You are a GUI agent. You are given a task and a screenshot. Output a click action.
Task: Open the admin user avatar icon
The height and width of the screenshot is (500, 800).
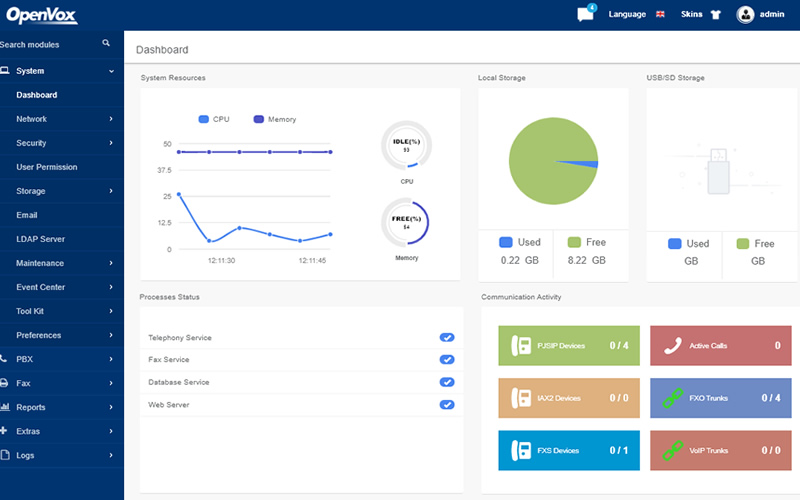[745, 14]
